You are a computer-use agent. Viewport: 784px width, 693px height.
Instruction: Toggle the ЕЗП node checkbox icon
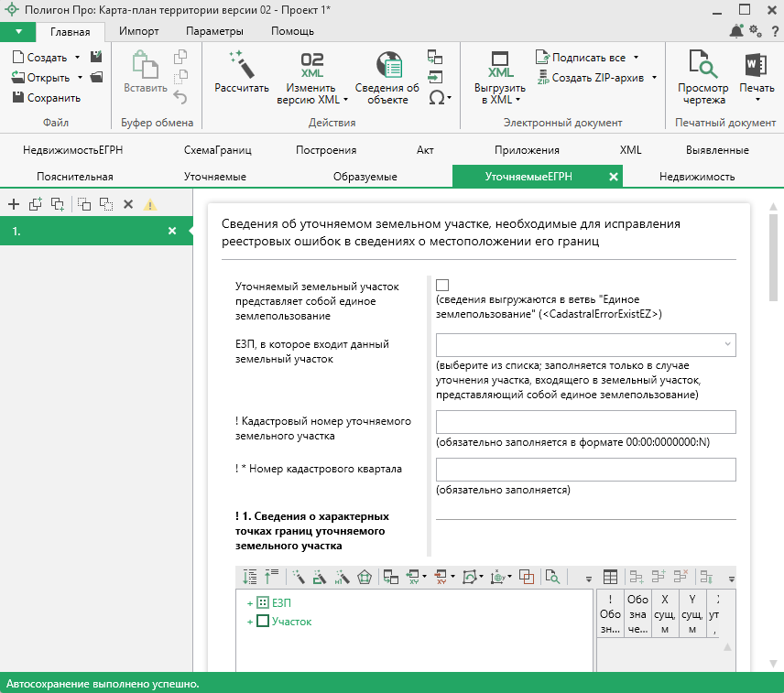pyautogui.click(x=263, y=603)
